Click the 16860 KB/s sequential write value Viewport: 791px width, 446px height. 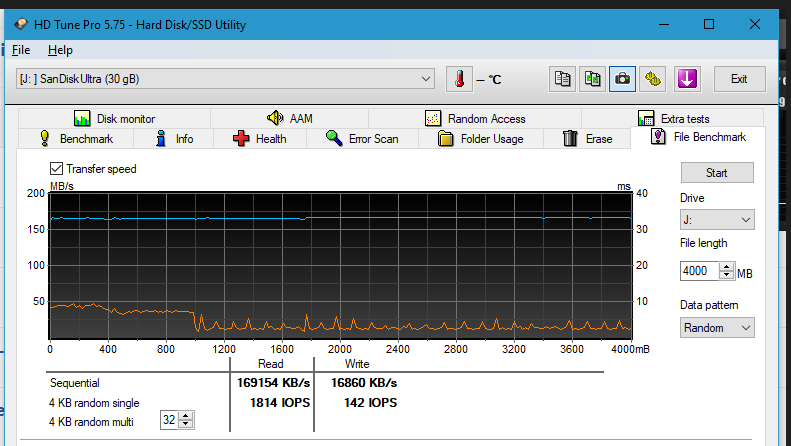click(x=364, y=383)
